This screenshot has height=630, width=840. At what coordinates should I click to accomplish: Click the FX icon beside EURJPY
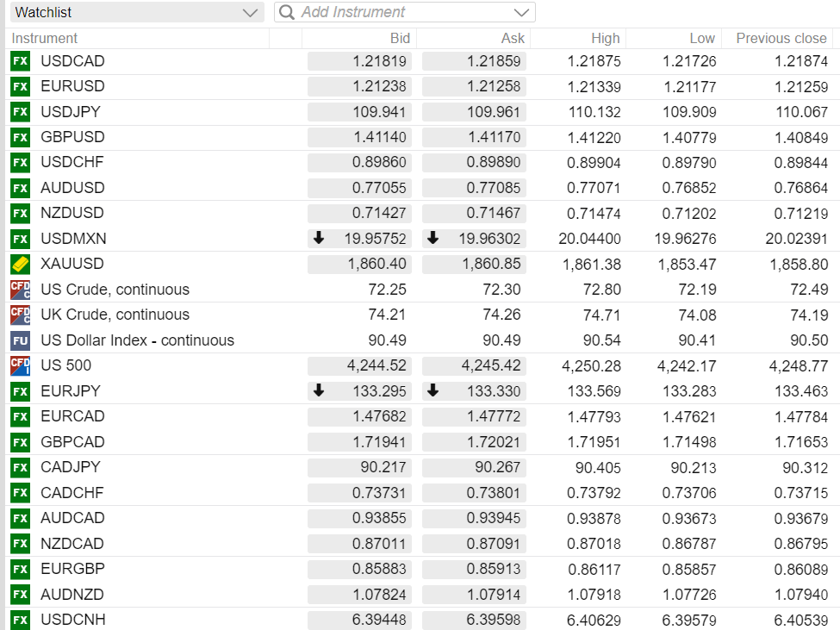(20, 391)
